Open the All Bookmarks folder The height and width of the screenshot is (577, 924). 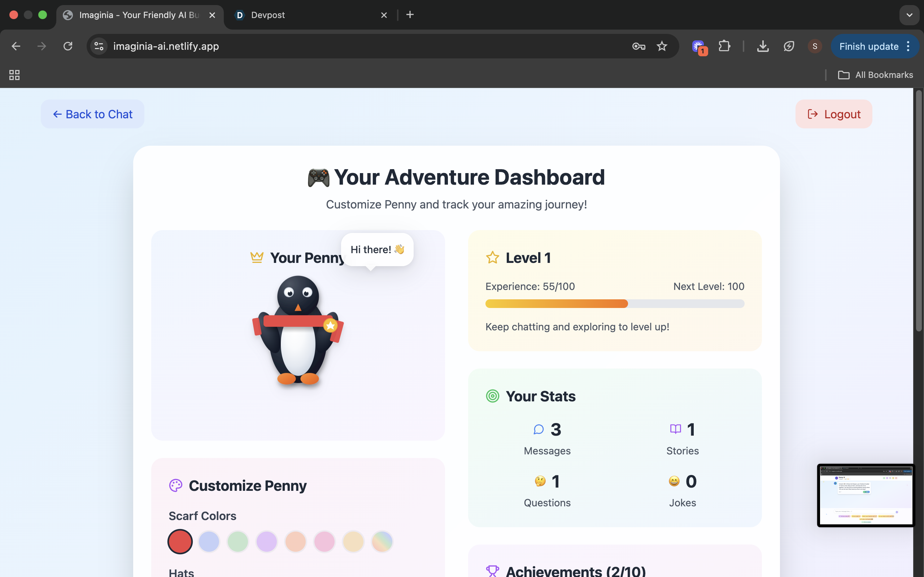pos(875,75)
